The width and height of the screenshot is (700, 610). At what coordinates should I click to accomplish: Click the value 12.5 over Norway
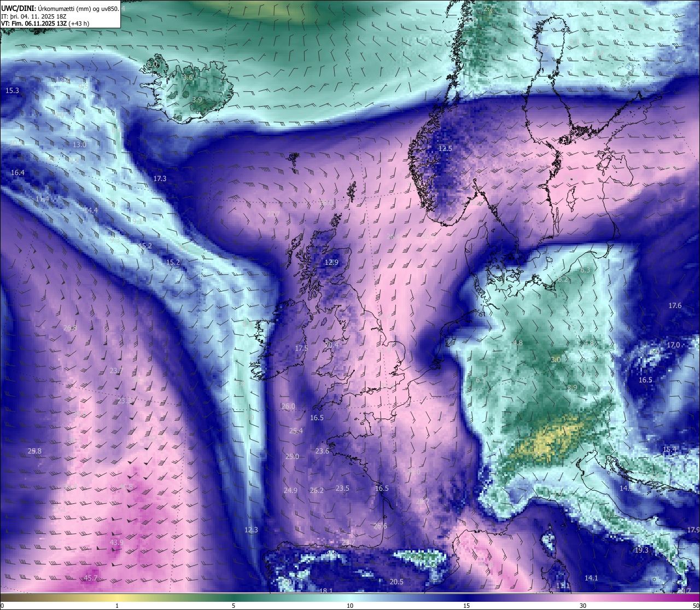point(445,148)
